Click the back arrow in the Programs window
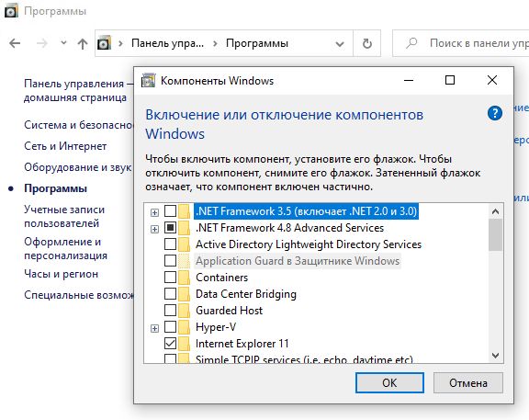This screenshot has height=420, width=529. pyautogui.click(x=15, y=43)
